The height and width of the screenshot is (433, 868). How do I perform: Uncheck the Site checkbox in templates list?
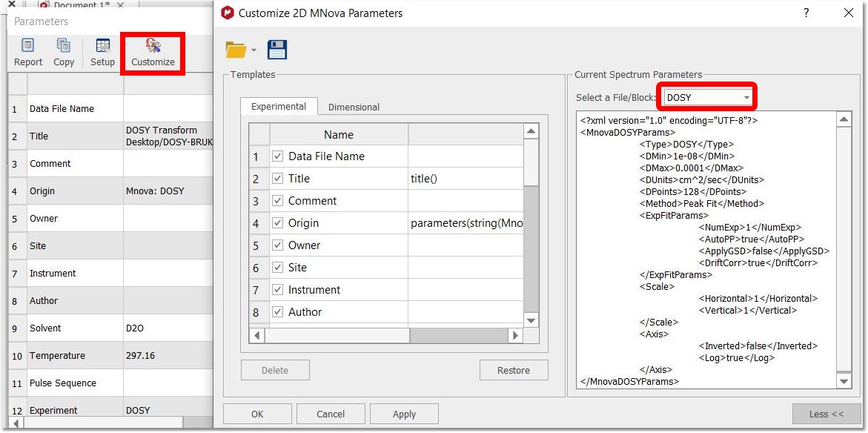278,268
